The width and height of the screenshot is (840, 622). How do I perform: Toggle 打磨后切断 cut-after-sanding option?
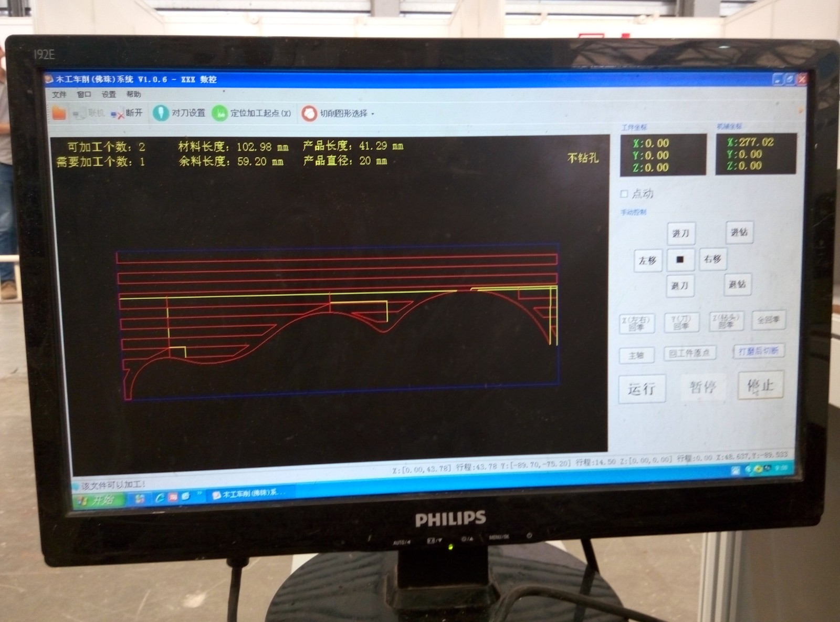tap(759, 351)
